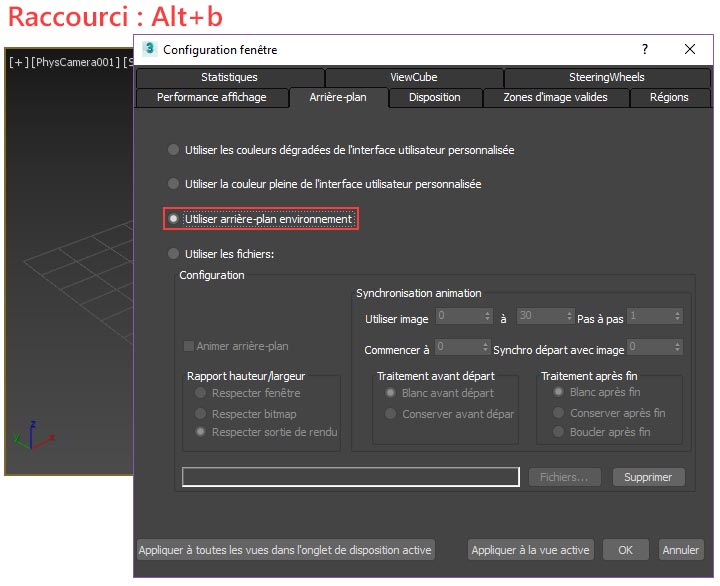Click the 3ds Max app icon in title bar
Screen dimensions: 720x586
(x=150, y=49)
